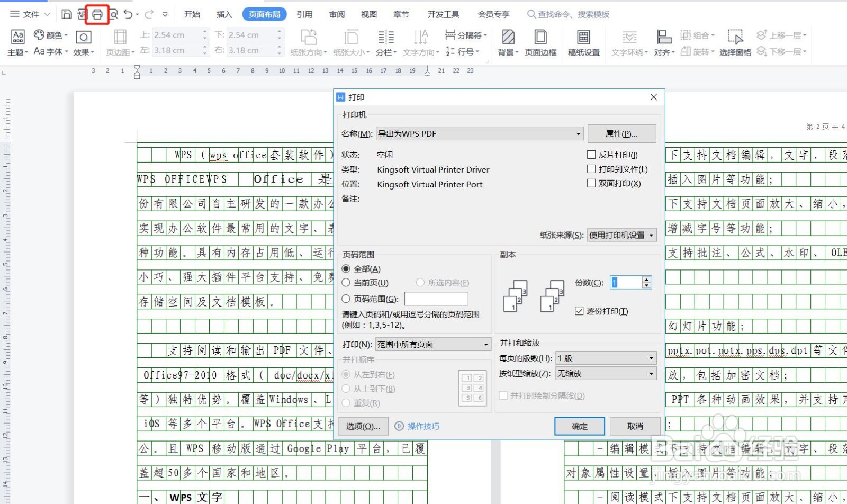Open the 稿纸设置 grid paper settings
Viewport: 847px width, 504px height.
pos(583,42)
